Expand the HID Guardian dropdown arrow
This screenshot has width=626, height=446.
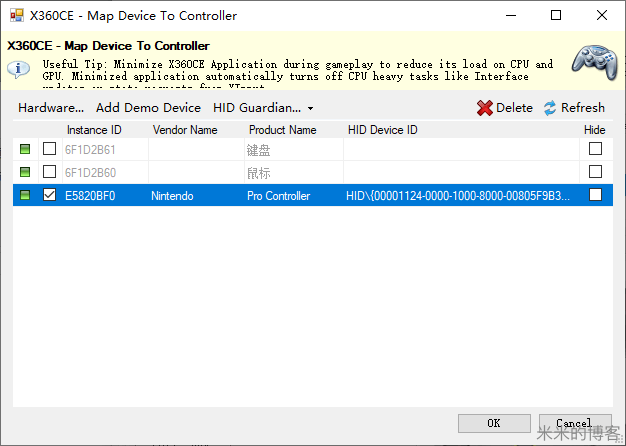(x=311, y=108)
